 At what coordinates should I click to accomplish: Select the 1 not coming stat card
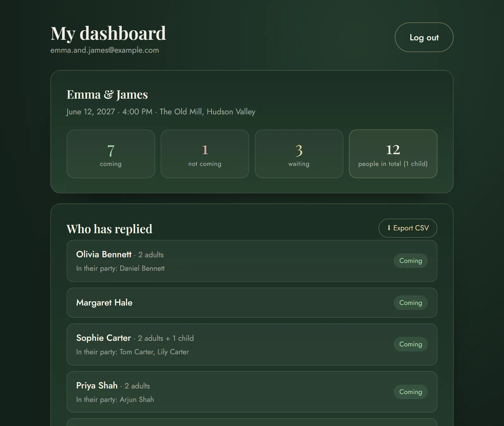click(205, 154)
